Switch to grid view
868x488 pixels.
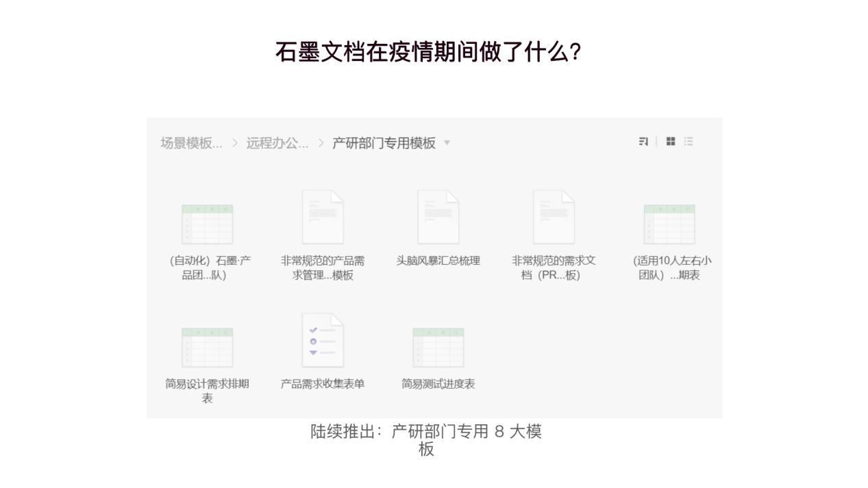coord(671,142)
